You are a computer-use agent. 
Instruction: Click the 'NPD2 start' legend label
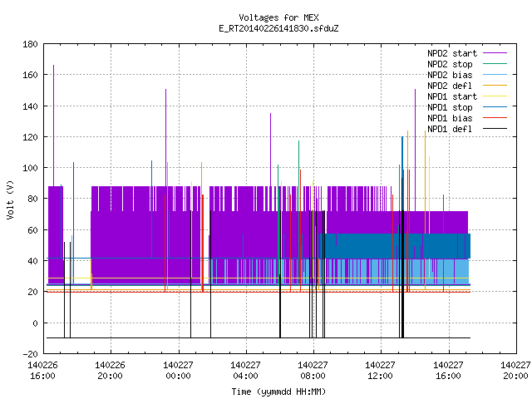pos(452,53)
